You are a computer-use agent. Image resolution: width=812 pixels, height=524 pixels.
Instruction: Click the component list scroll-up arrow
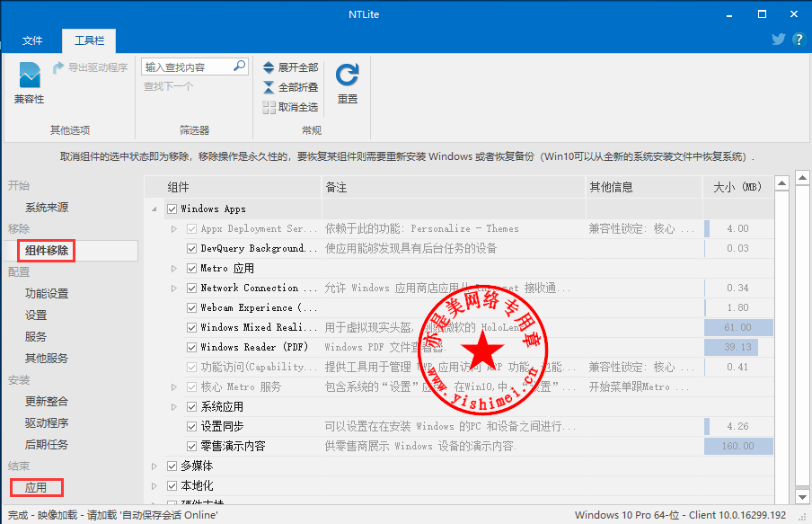[782, 183]
